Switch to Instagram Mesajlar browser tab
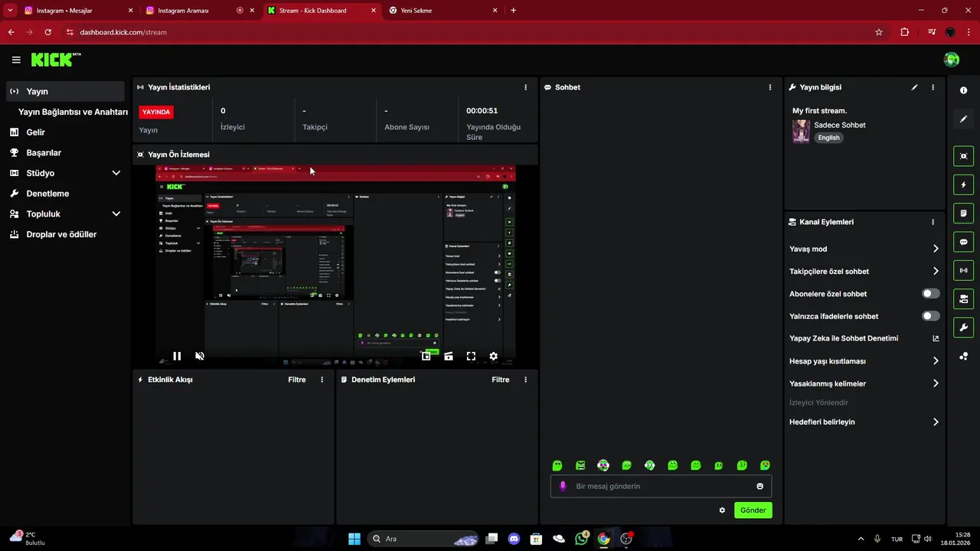 [79, 11]
